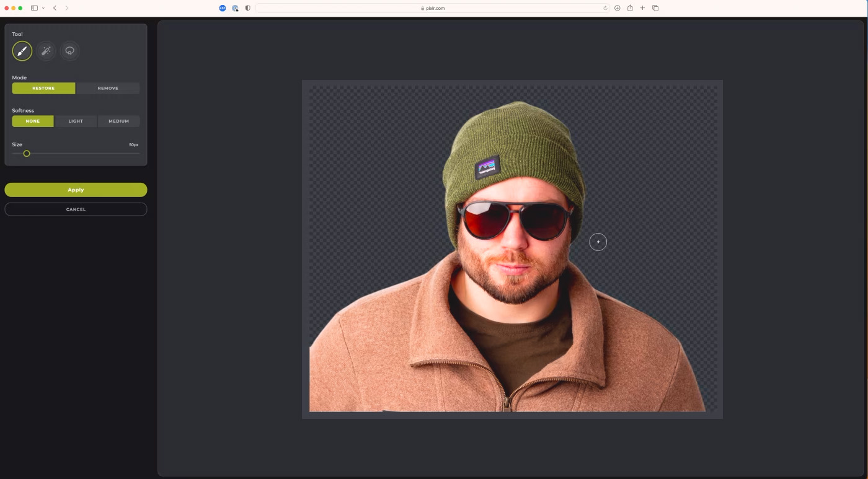The width and height of the screenshot is (868, 479).
Task: Click the new tab plus icon
Action: pos(642,8)
